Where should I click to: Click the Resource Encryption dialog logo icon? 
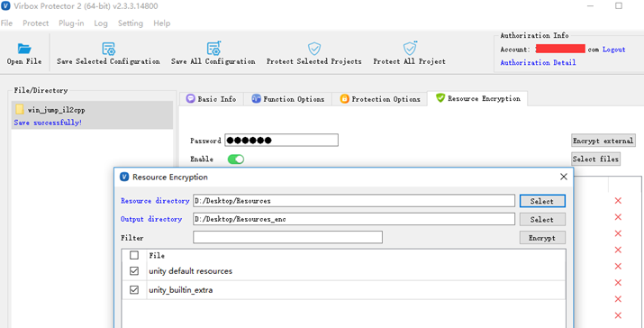coord(124,178)
